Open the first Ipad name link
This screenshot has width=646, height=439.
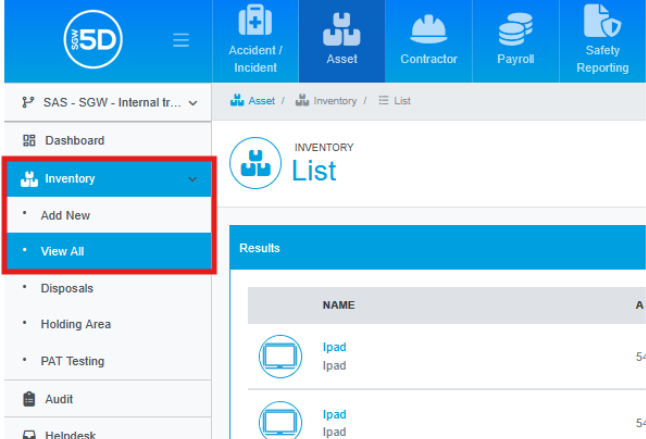(x=334, y=348)
